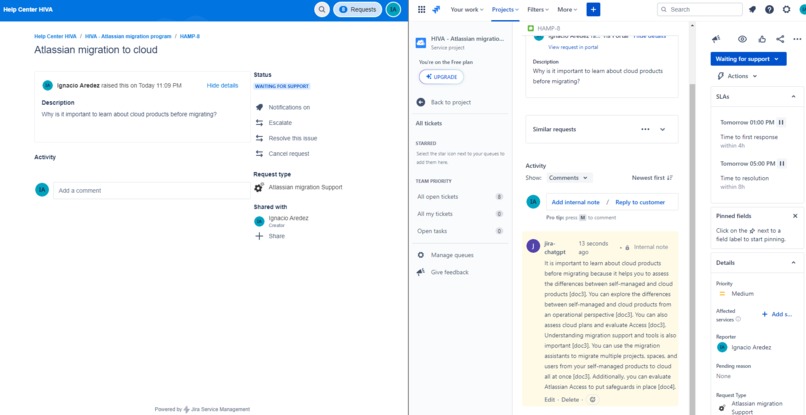The height and width of the screenshot is (415, 806).
Task: Focus the Add a comment field
Action: (x=152, y=191)
